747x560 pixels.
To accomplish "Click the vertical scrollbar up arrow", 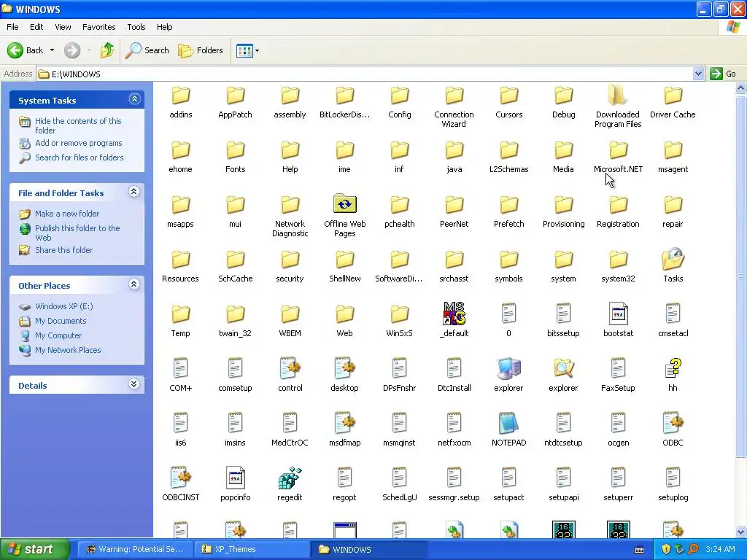I will coord(741,87).
